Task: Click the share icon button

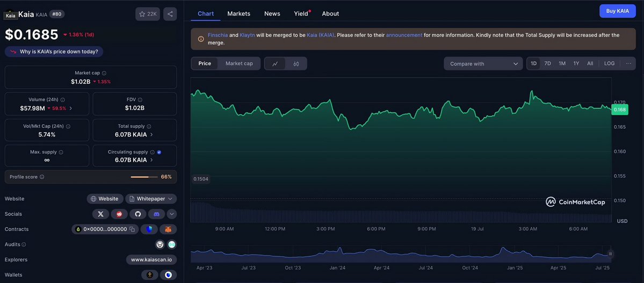Action: pyautogui.click(x=170, y=14)
